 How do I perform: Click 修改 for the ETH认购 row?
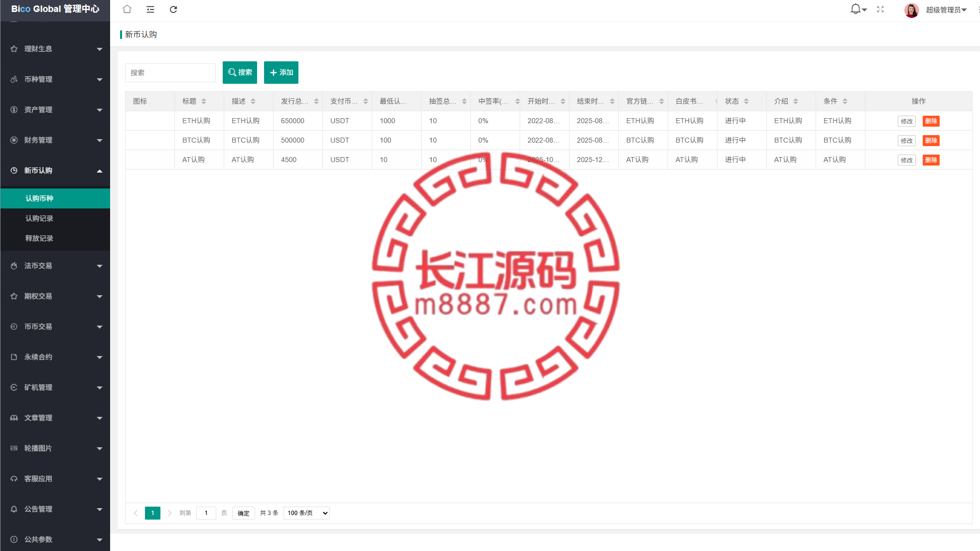tap(907, 121)
